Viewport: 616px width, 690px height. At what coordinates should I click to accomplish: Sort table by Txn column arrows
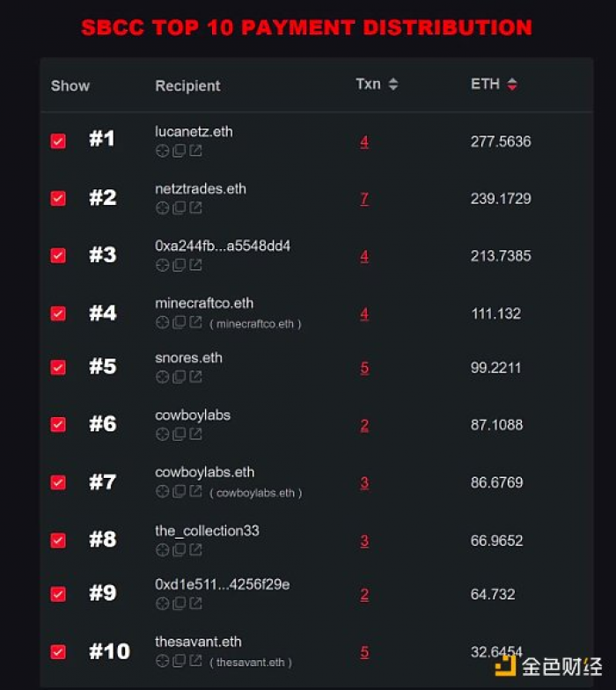point(392,84)
